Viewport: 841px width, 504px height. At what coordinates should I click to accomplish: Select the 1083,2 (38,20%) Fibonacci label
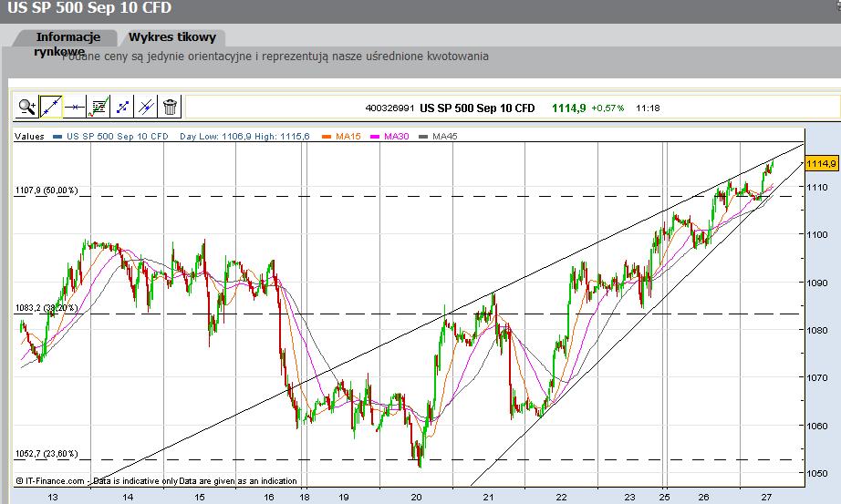pyautogui.click(x=47, y=308)
